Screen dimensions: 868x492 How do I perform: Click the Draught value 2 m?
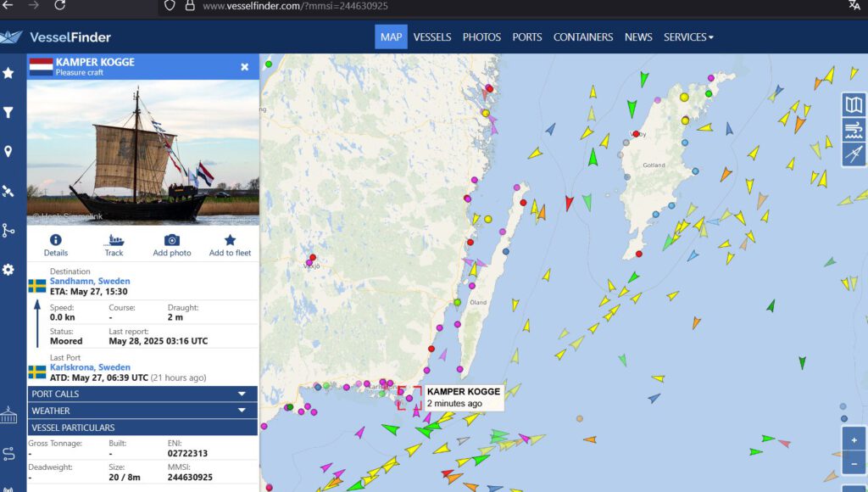tap(175, 317)
